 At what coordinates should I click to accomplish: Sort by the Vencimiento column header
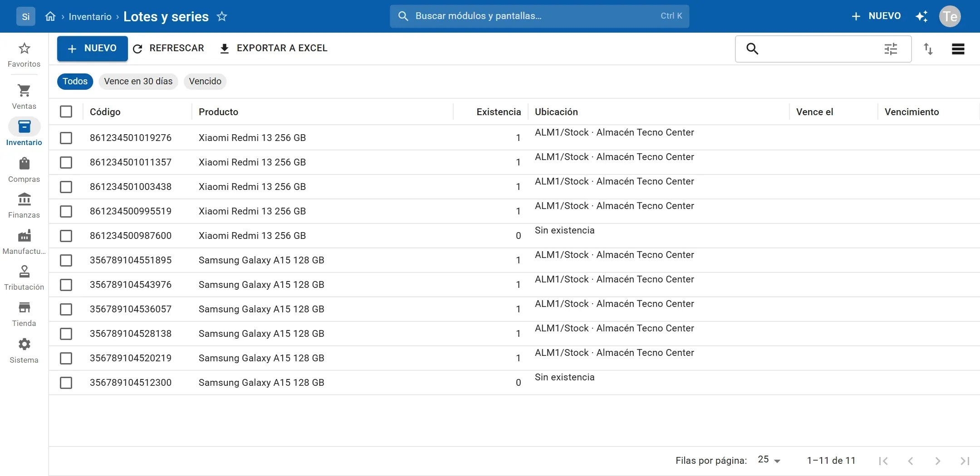pos(911,112)
